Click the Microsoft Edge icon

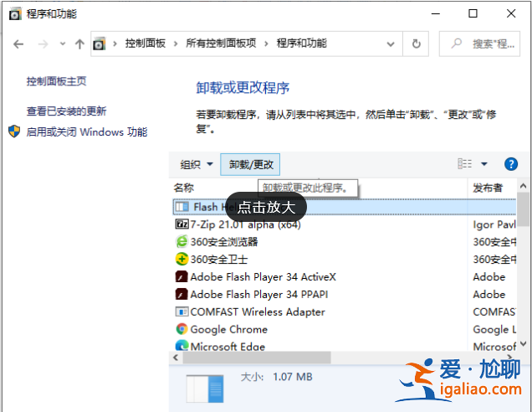tap(182, 346)
